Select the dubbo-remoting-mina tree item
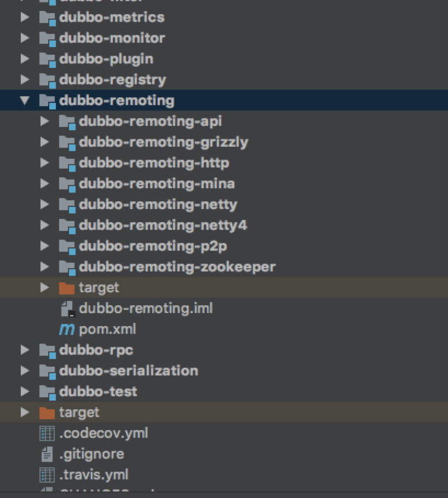 (x=157, y=184)
